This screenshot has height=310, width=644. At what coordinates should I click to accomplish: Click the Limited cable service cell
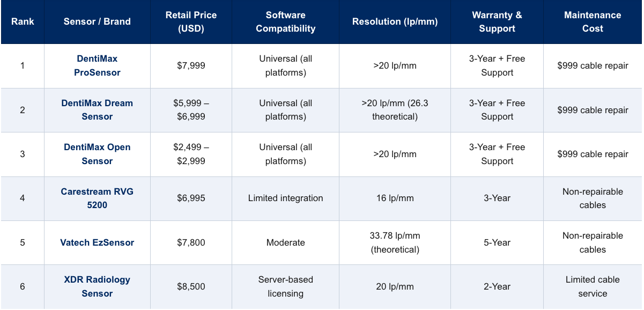(x=593, y=286)
